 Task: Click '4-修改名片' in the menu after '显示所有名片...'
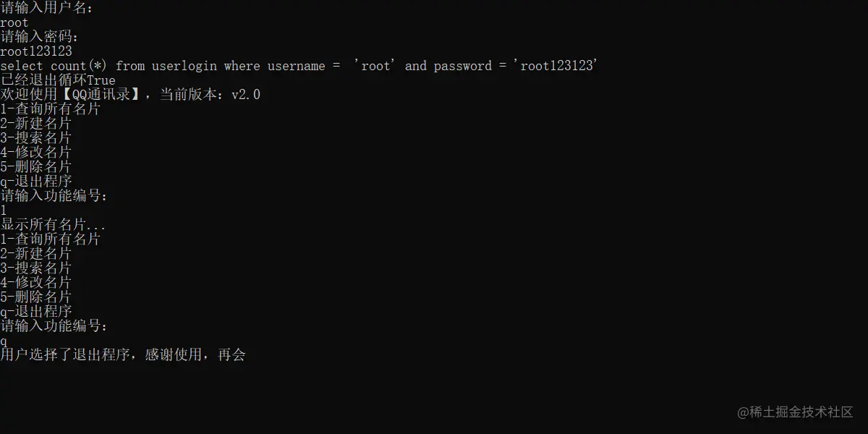(36, 283)
